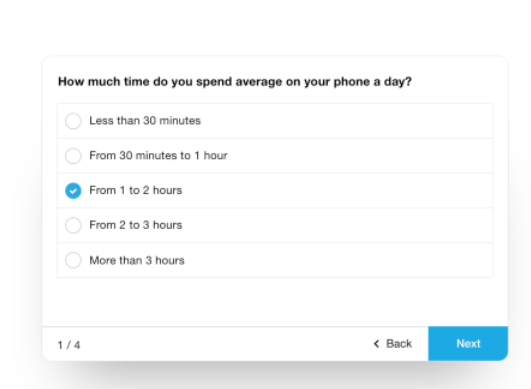Click the blank part of the From 30 minutes row
This screenshot has height=389, width=531.
359,156
